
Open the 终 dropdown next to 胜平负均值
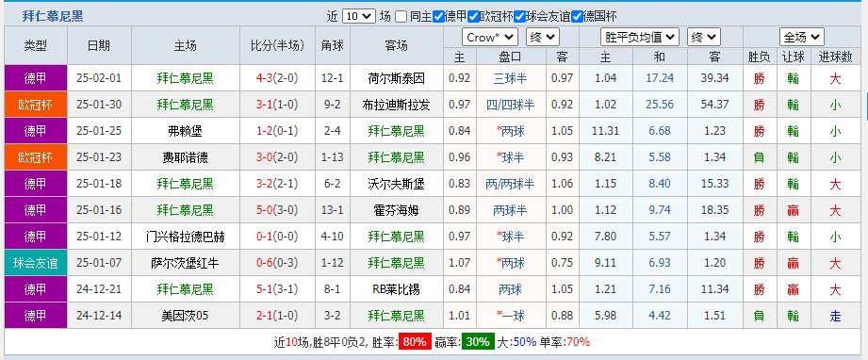click(x=704, y=37)
